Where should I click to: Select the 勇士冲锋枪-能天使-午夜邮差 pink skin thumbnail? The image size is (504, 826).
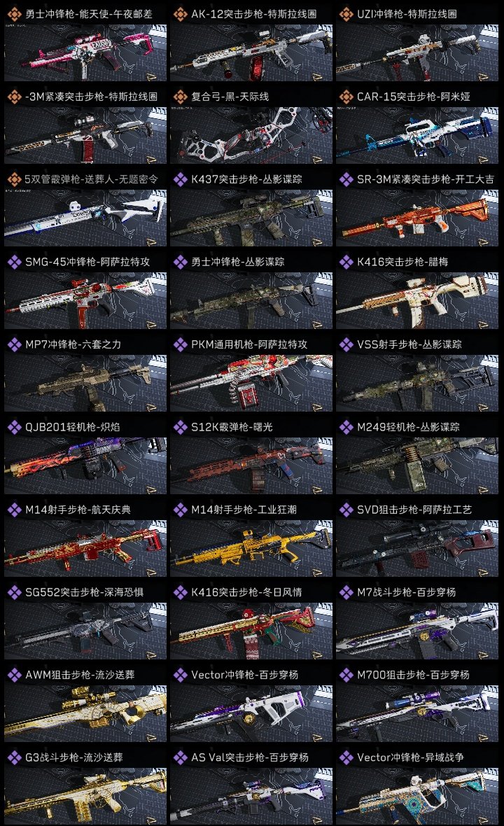85,52
